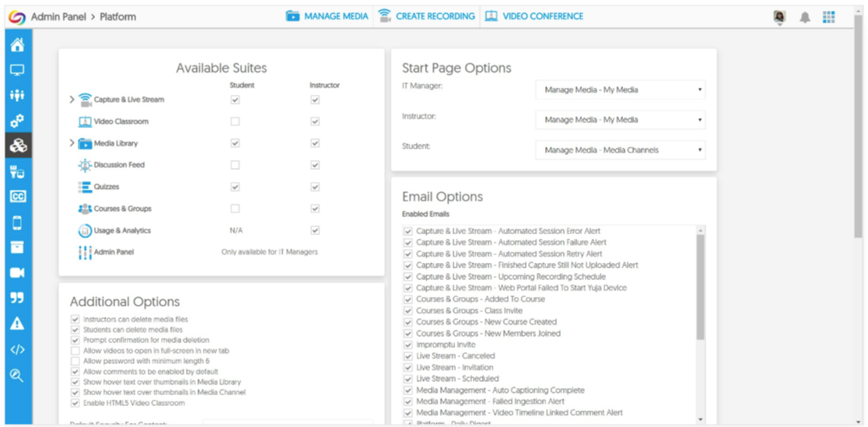Expand the Capture & Live Stream suite row

point(72,100)
